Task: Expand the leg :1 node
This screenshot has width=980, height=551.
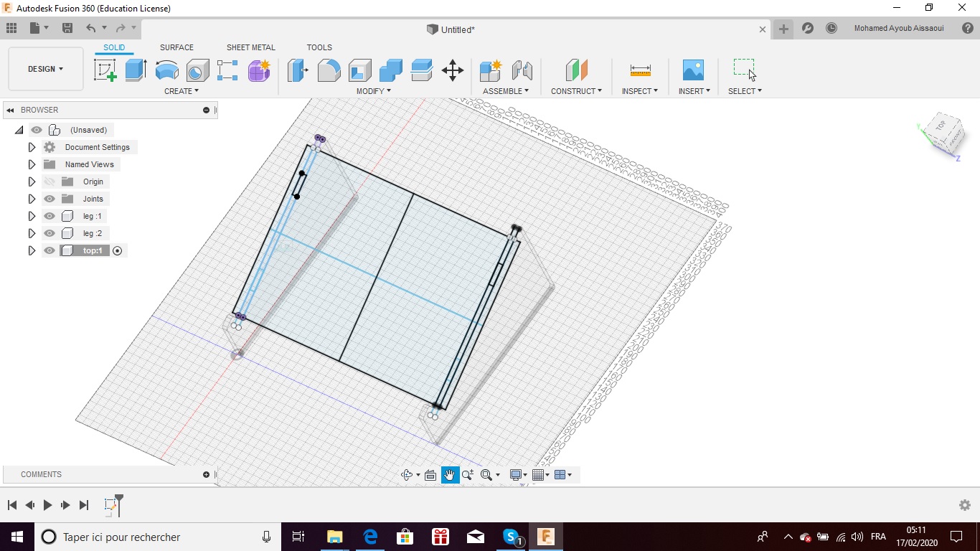Action: point(32,216)
